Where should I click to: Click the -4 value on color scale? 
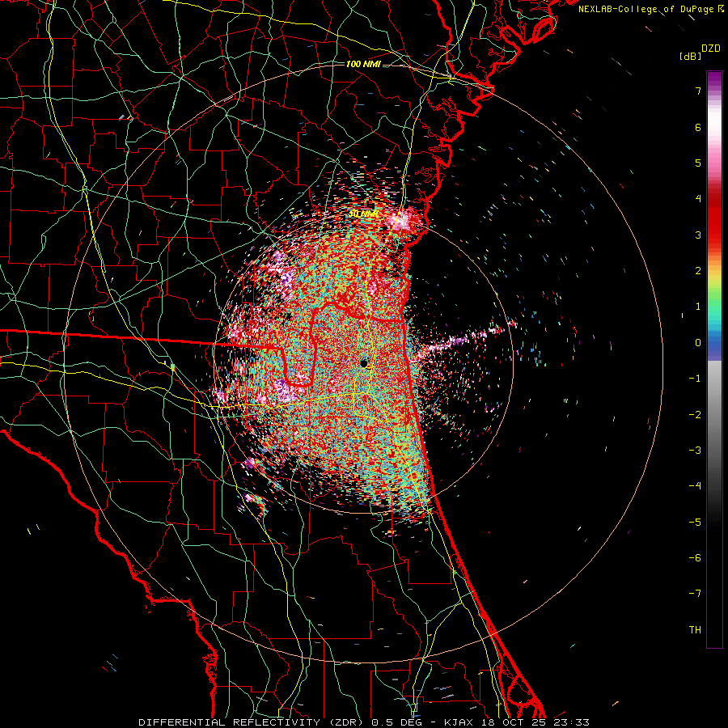[x=695, y=486]
